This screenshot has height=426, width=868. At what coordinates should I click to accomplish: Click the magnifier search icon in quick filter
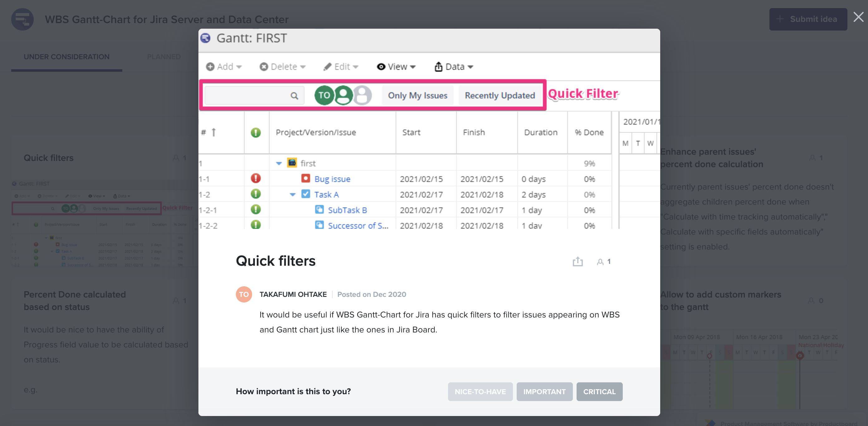[x=294, y=96]
